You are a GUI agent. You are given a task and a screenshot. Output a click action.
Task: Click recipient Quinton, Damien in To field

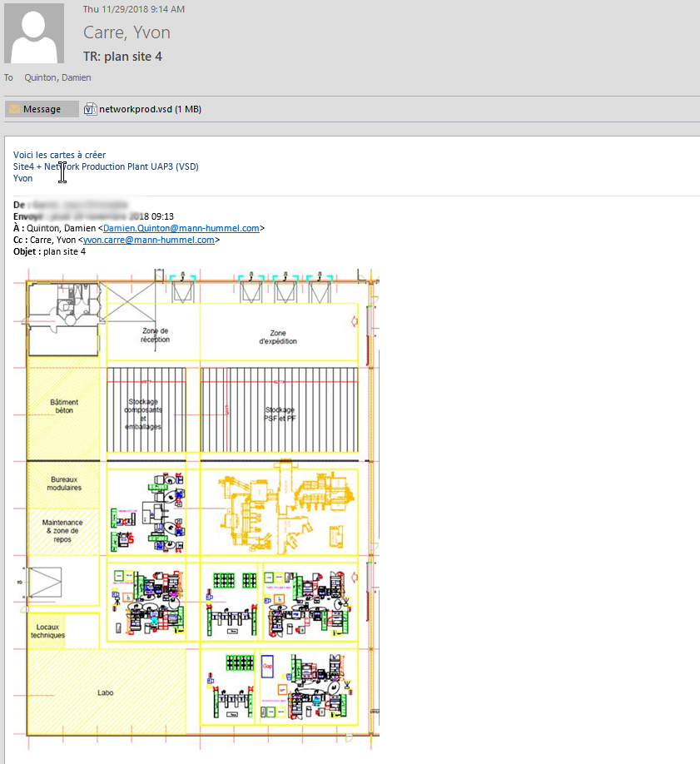pyautogui.click(x=57, y=77)
